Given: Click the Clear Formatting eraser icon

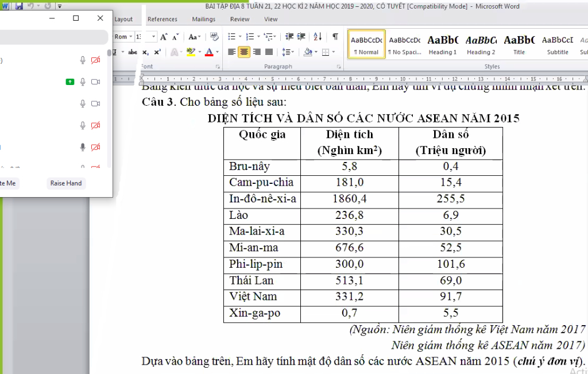Looking at the screenshot, I should pyautogui.click(x=214, y=37).
